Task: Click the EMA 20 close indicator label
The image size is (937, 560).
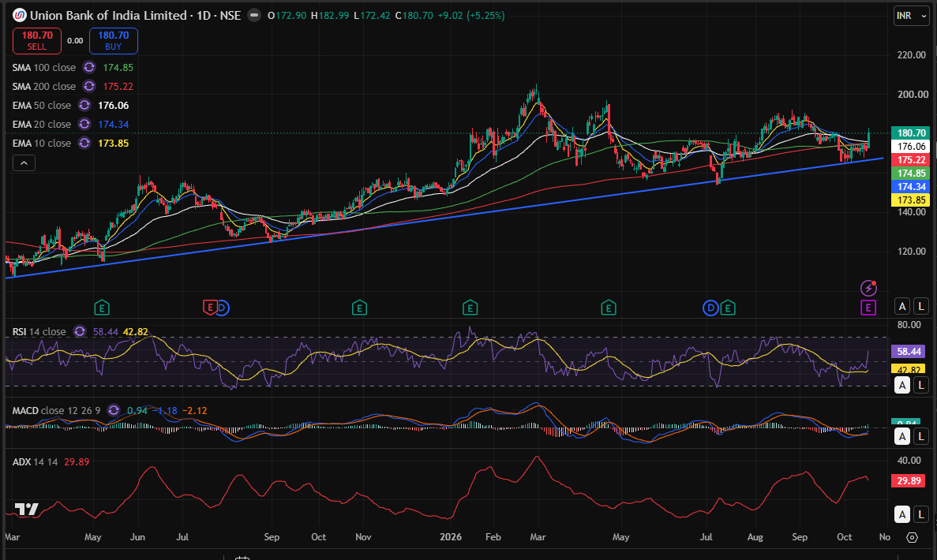Action: (x=42, y=124)
